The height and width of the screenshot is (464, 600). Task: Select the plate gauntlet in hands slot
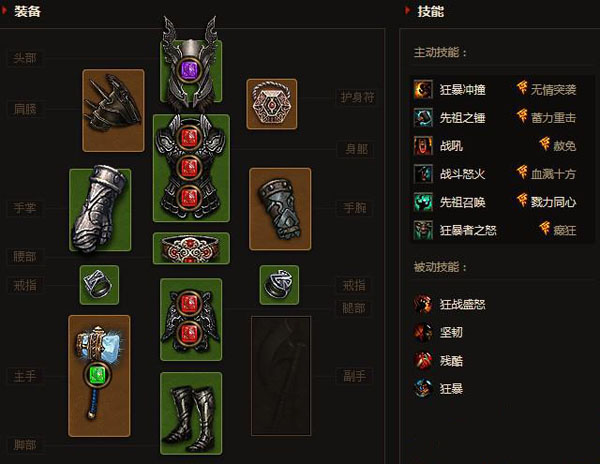point(100,210)
